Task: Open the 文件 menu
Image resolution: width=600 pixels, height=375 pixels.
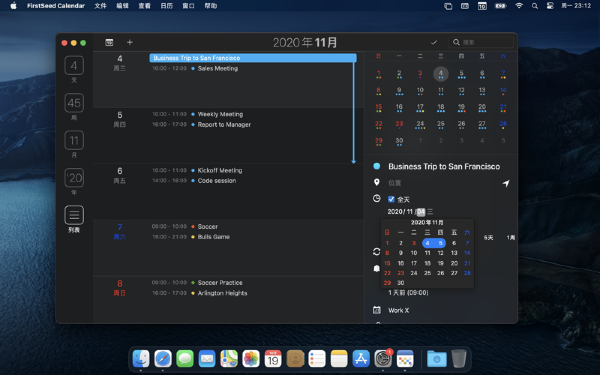Action: (100, 6)
